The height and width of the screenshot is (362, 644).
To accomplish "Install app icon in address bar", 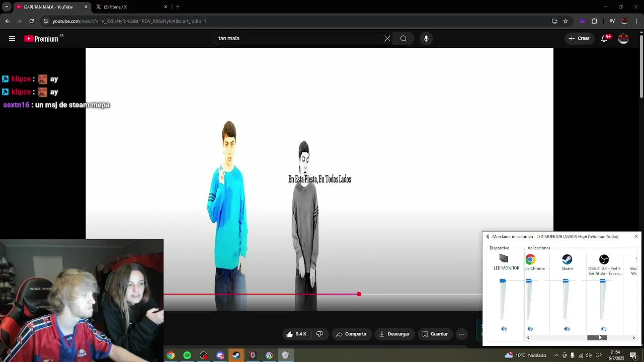I will click(554, 21).
